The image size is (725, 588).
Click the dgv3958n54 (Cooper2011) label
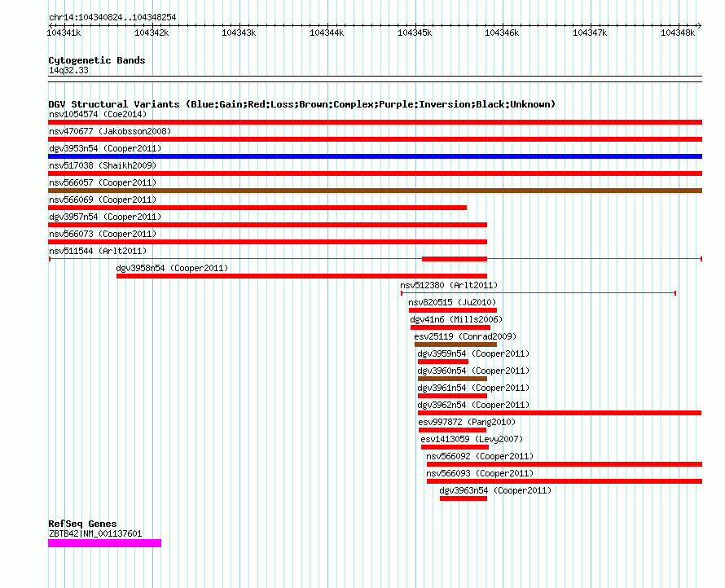tap(172, 268)
